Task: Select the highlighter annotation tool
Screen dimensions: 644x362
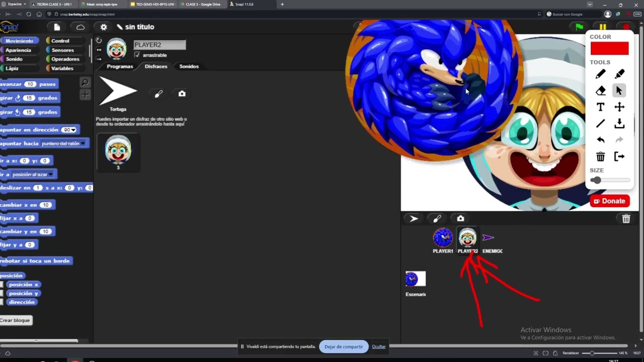Action: [619, 74]
